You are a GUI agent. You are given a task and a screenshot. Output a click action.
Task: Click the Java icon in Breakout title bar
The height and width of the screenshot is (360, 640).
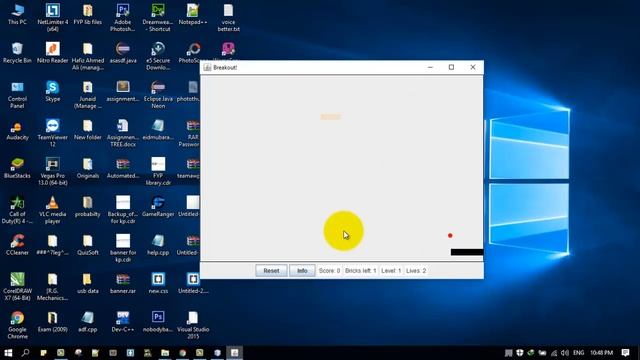207,67
